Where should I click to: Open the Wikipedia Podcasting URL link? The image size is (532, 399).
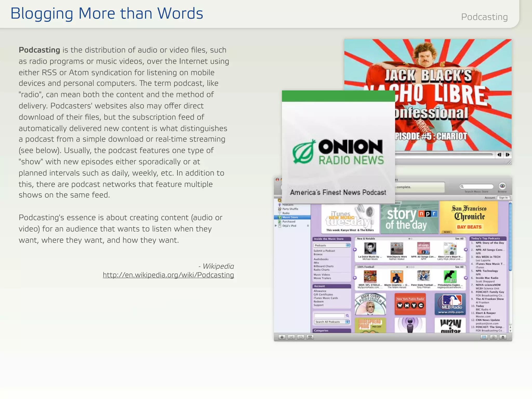click(168, 275)
